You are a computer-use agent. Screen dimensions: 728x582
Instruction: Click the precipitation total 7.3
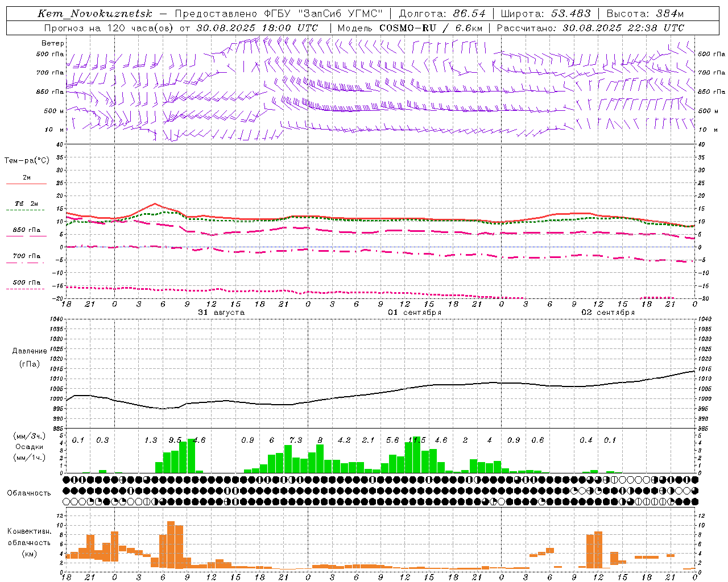tap(296, 440)
